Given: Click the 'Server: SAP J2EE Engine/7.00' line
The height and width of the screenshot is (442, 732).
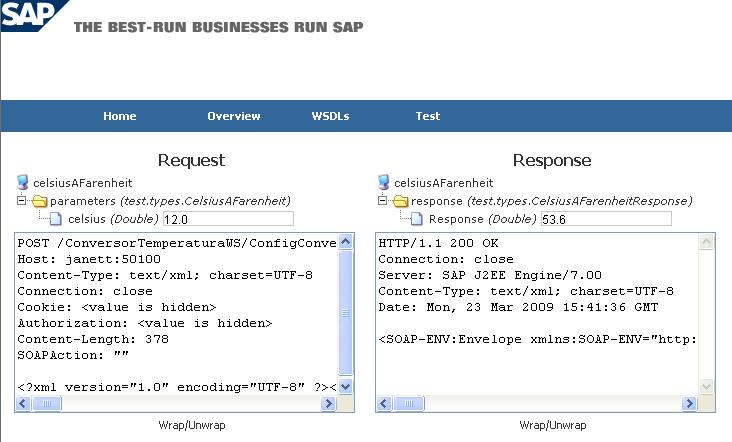Looking at the screenshot, I should pyautogui.click(x=490, y=275).
